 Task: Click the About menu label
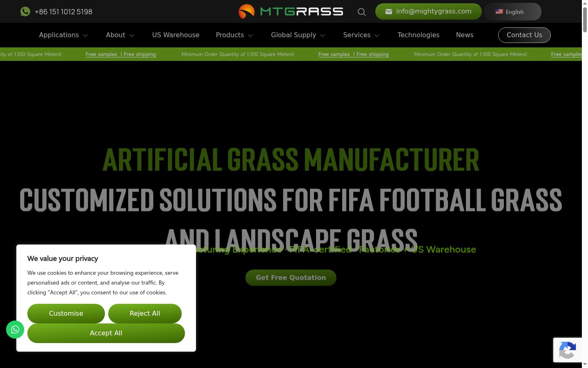tap(116, 35)
